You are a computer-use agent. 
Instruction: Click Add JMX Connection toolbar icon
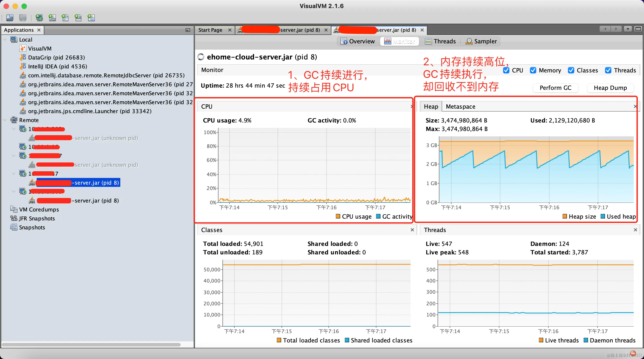(x=52, y=18)
